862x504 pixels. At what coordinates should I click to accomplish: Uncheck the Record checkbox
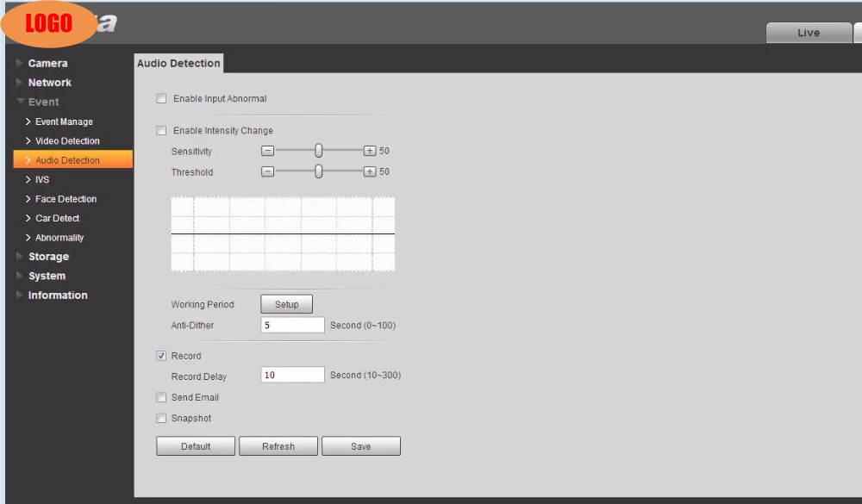click(x=161, y=356)
